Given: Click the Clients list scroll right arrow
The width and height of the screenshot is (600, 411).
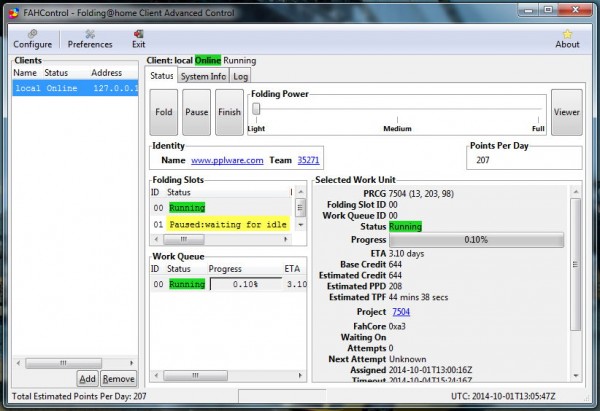Looking at the screenshot, I should pyautogui.click(x=132, y=363).
